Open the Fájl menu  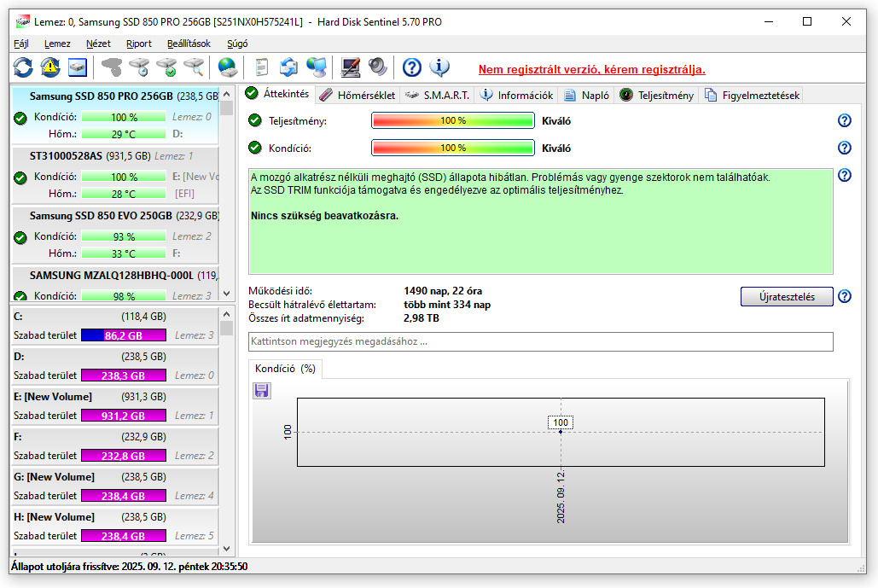click(21, 44)
